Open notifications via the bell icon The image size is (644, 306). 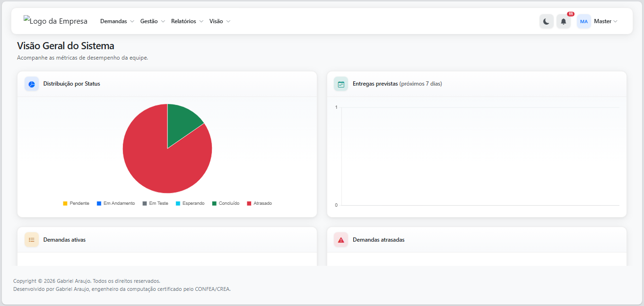pos(563,21)
